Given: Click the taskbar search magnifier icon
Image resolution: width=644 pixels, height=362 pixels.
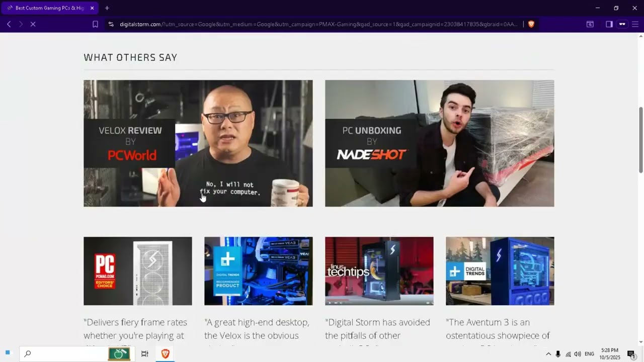Looking at the screenshot, I should [28, 354].
